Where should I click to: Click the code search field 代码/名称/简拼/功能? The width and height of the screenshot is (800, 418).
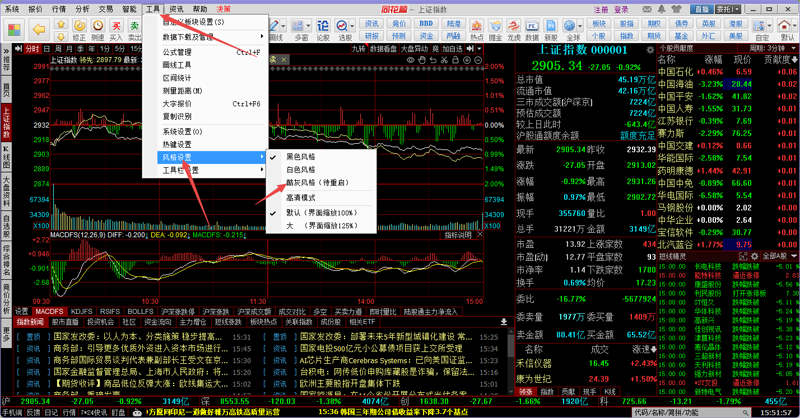pyautogui.click(x=691, y=412)
